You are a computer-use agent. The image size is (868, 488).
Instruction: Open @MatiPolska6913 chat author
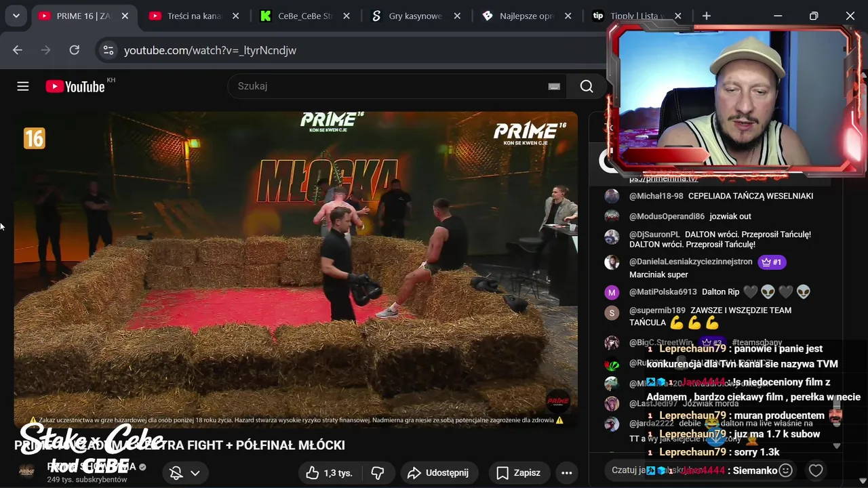coord(663,292)
